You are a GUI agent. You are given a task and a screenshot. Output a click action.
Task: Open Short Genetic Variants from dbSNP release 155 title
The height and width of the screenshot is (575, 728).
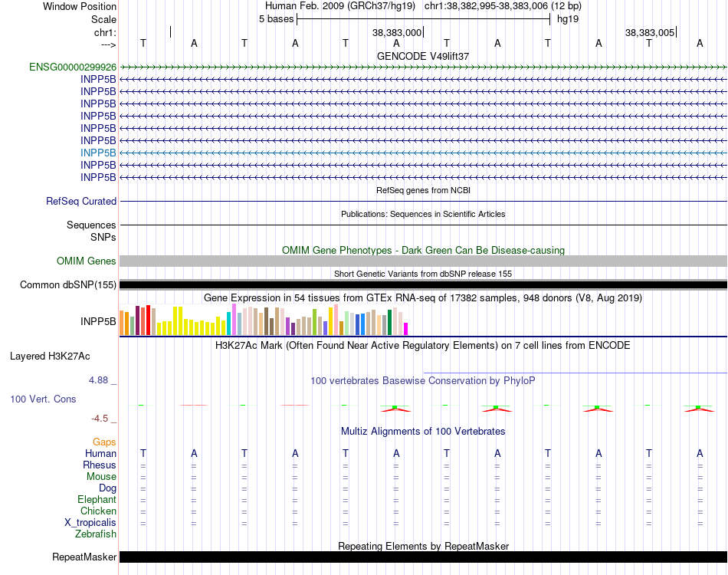coord(423,274)
